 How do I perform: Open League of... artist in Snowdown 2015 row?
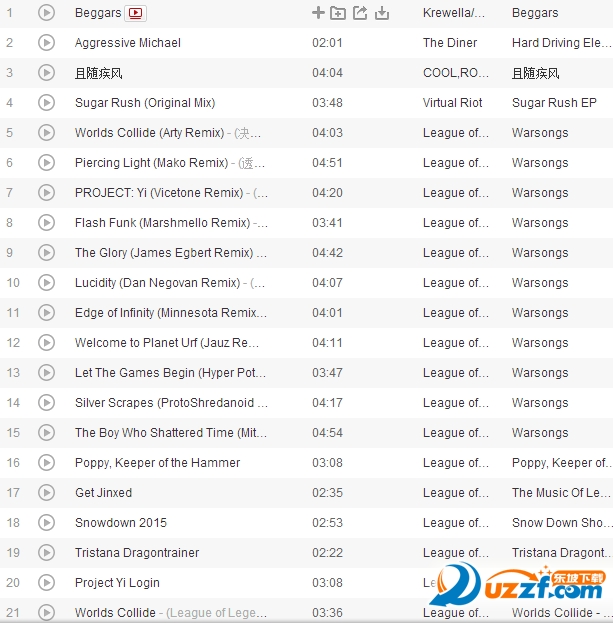(x=456, y=522)
